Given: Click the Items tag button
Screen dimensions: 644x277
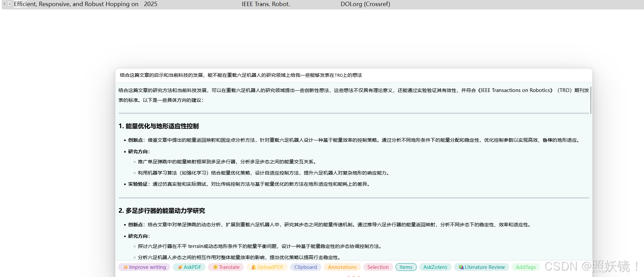Looking at the screenshot, I should pos(406,267).
